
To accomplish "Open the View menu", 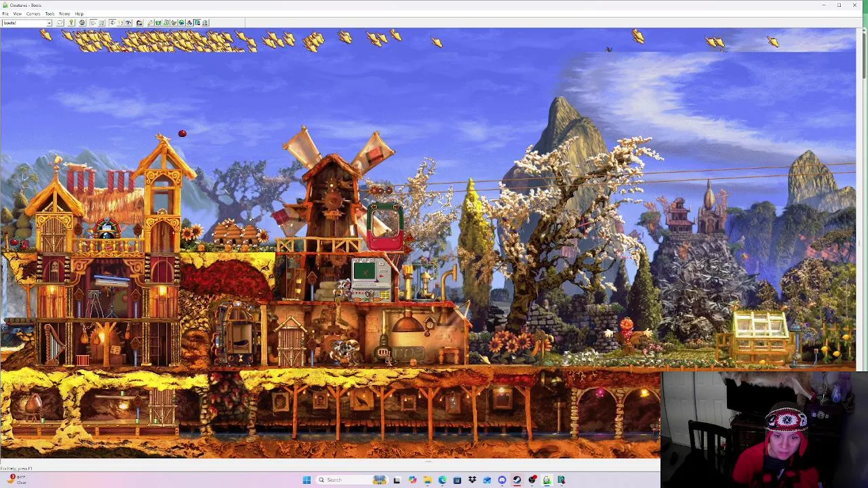I will point(18,14).
